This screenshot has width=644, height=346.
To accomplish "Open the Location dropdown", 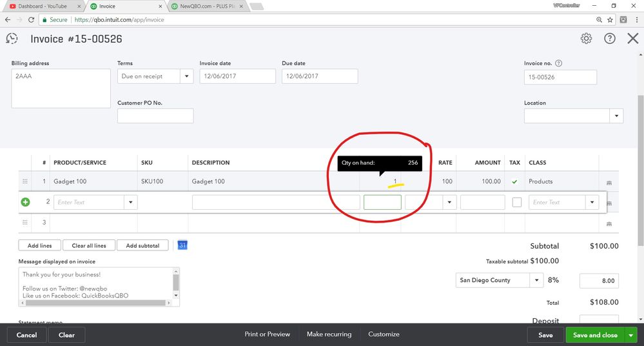I will point(616,116).
